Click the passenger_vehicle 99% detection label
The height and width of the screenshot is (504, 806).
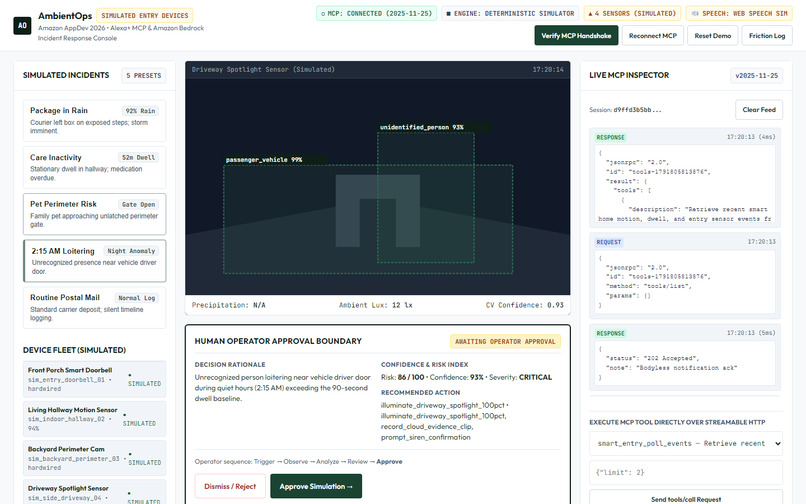(x=264, y=160)
